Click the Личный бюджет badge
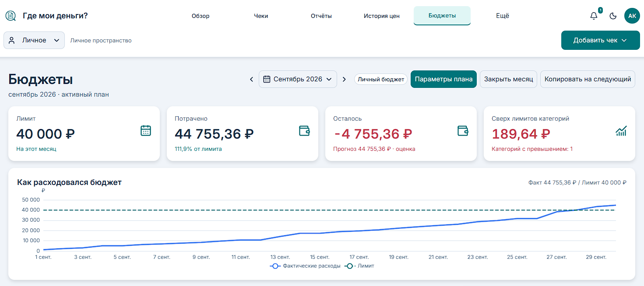This screenshot has height=286, width=644. pyautogui.click(x=381, y=79)
